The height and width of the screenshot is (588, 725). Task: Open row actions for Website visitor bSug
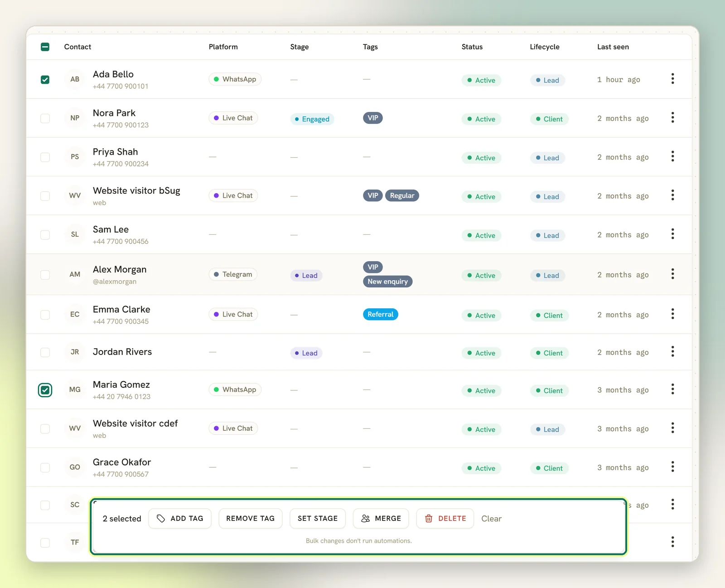672,195
